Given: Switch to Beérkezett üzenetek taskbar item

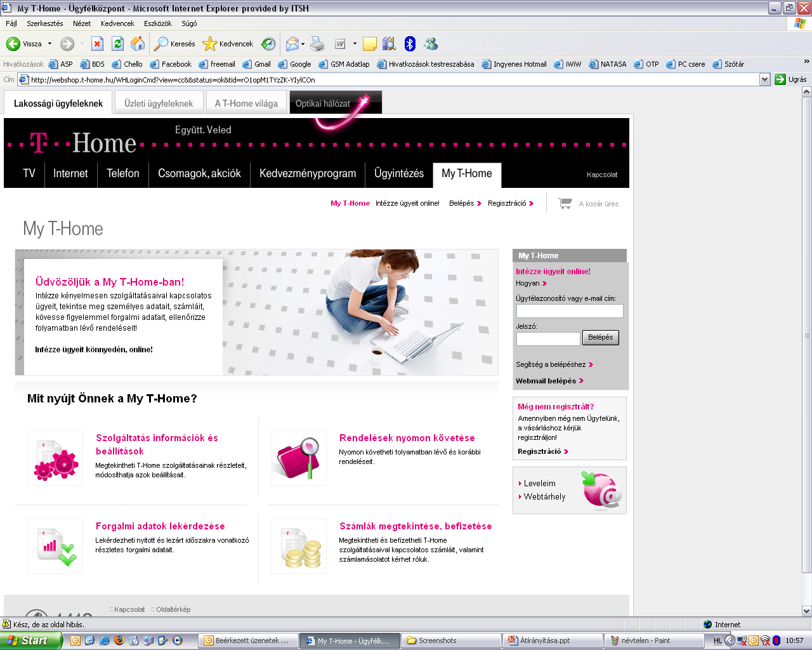Looking at the screenshot, I should click(x=247, y=640).
